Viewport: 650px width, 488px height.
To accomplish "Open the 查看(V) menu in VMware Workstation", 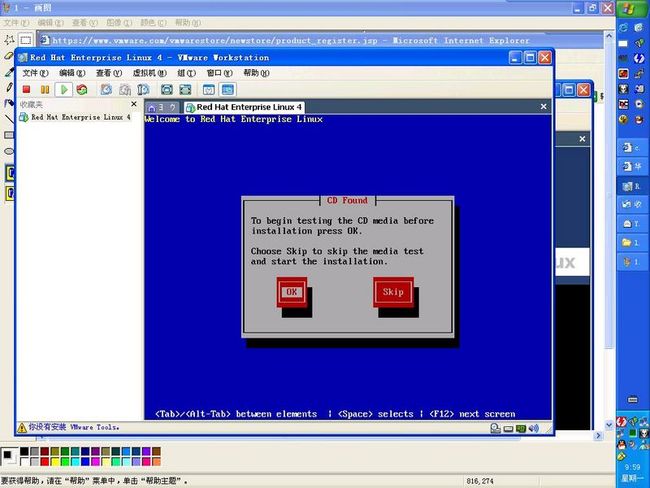I will tap(109, 73).
